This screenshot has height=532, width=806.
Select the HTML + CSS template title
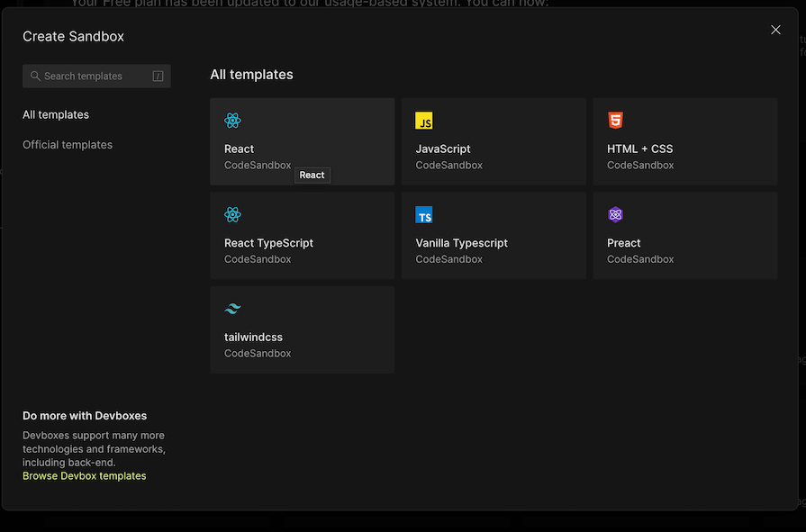(x=639, y=149)
